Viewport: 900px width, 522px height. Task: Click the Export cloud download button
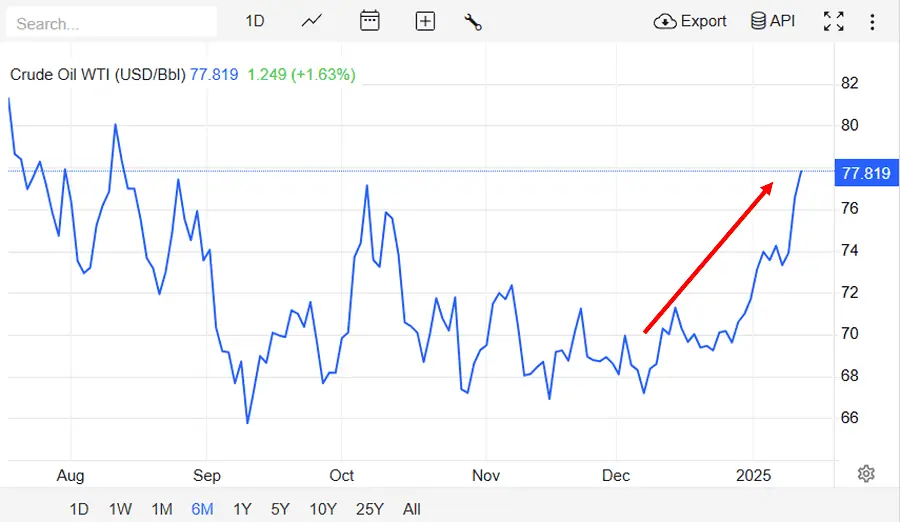click(690, 21)
